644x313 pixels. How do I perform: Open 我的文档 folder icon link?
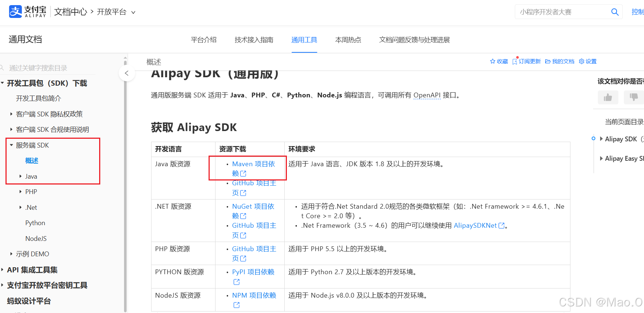click(548, 61)
